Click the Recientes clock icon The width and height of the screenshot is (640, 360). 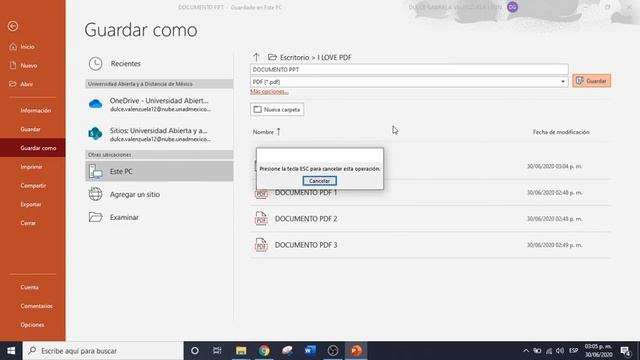[x=96, y=64]
